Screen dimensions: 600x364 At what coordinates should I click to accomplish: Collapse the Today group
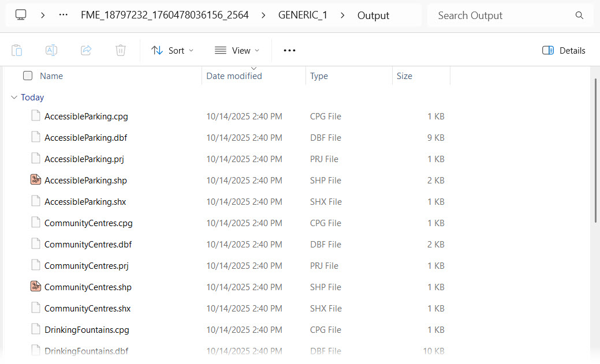pyautogui.click(x=14, y=97)
